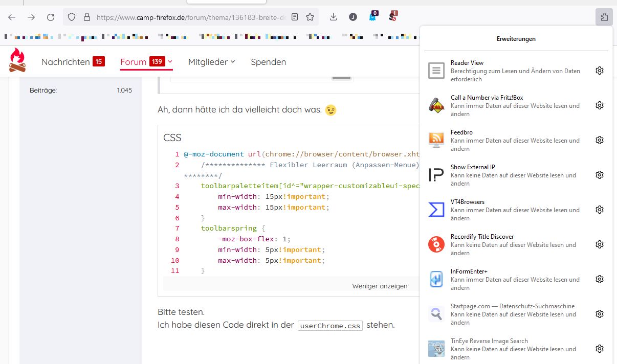
Task: Go to the Spenden page
Action: [268, 62]
